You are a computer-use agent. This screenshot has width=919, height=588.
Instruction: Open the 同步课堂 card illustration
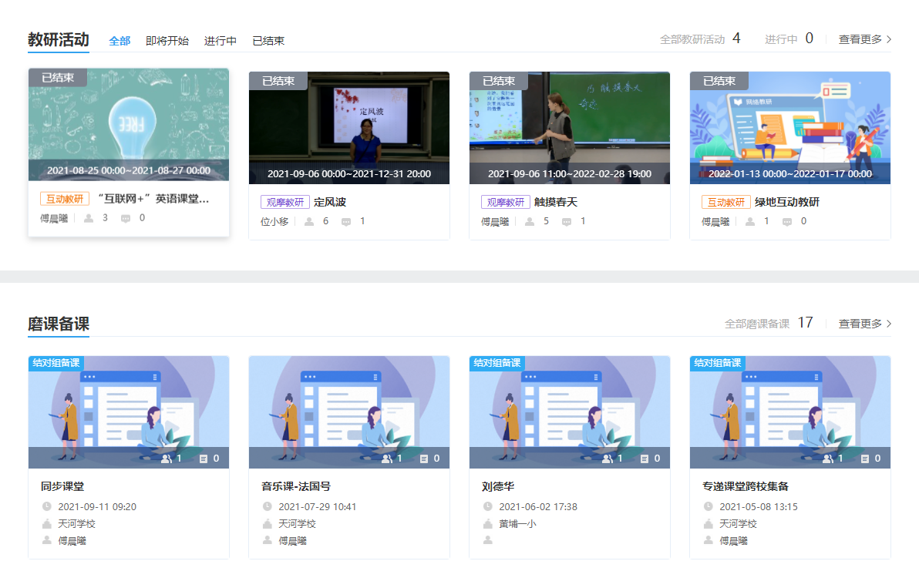click(128, 412)
